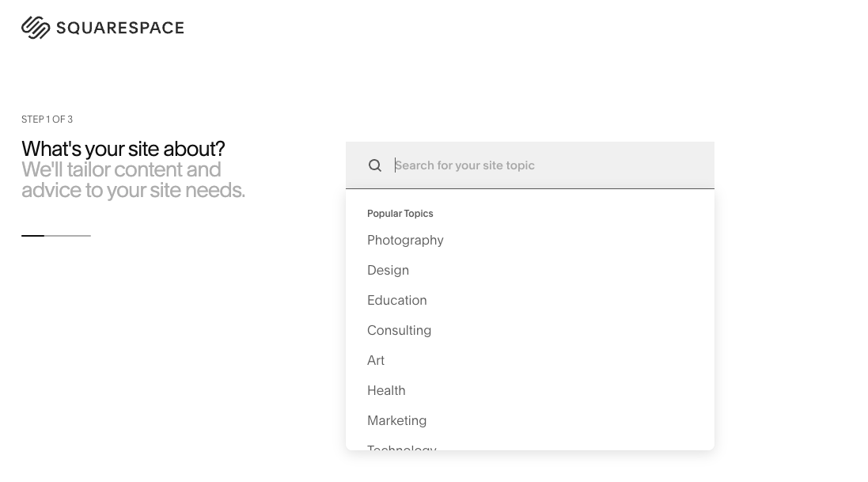Click the dark completed progress bar segment
The width and height of the screenshot is (868, 482).
click(32, 235)
